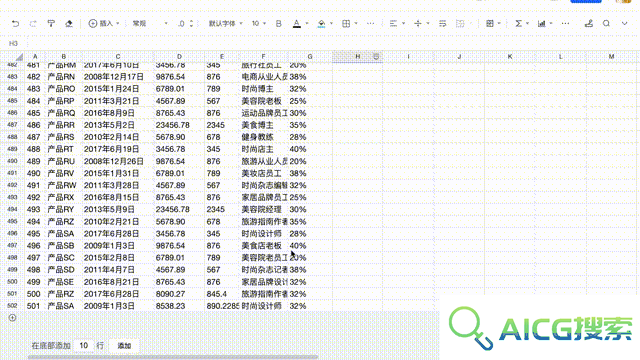Open the font size 10 dropdown

coord(259,24)
